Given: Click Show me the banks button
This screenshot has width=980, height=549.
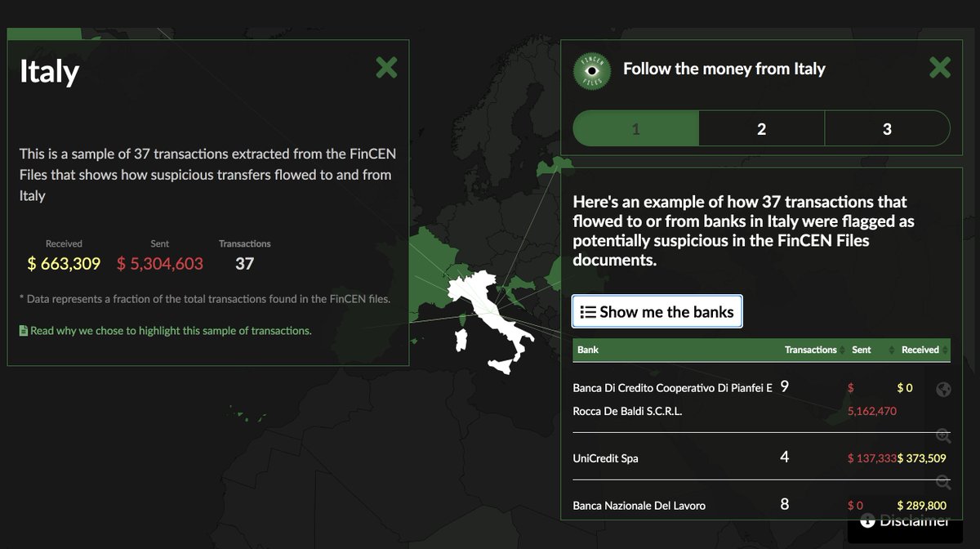Looking at the screenshot, I should pos(657,311).
